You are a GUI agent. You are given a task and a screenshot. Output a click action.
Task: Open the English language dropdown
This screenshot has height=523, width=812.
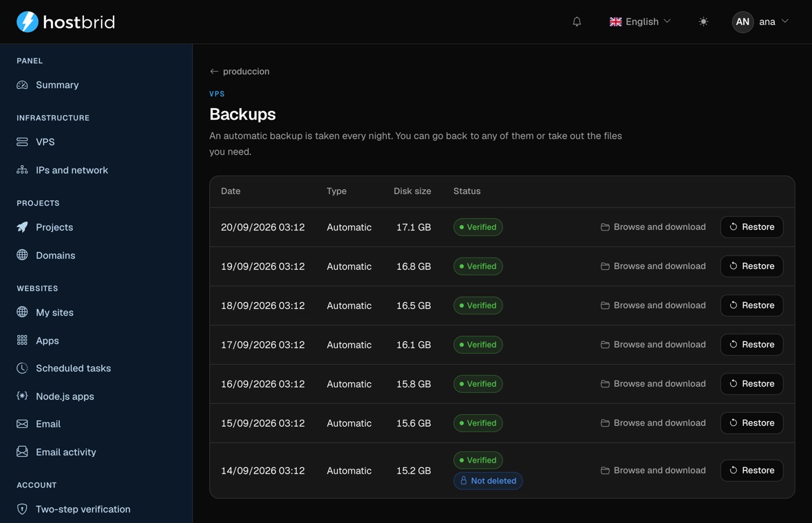point(640,22)
